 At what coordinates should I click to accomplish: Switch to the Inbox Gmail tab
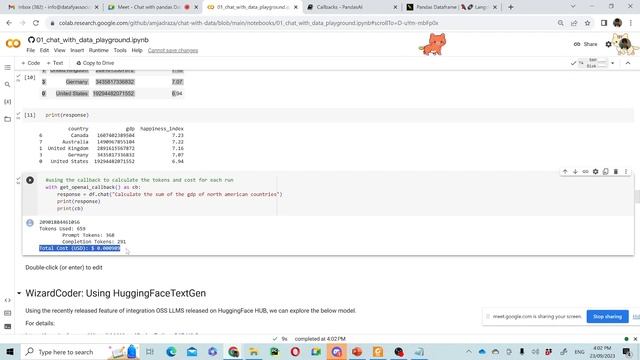(x=53, y=7)
